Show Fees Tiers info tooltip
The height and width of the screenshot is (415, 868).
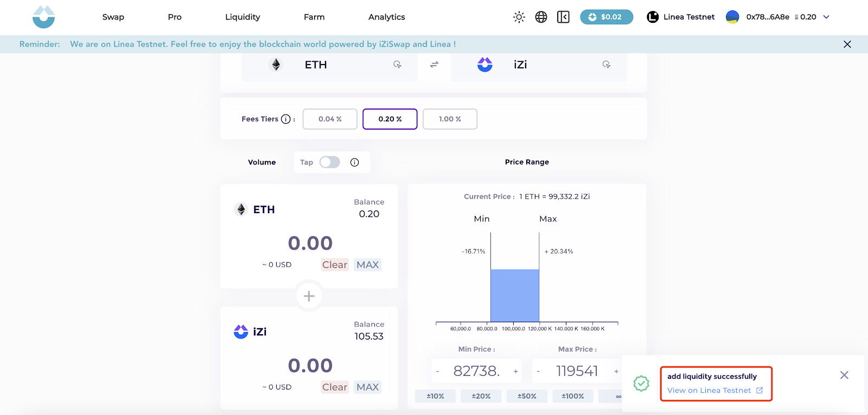click(286, 119)
